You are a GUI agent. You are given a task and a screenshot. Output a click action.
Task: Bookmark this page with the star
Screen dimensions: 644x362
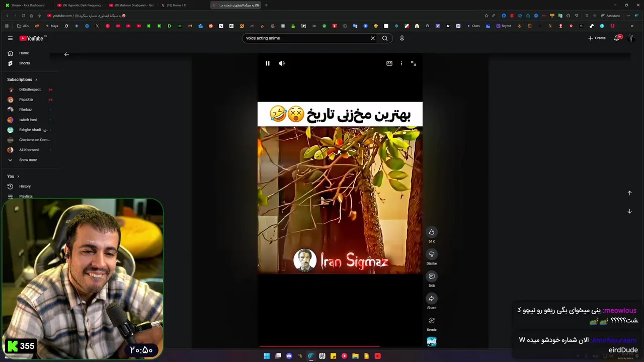(x=486, y=16)
